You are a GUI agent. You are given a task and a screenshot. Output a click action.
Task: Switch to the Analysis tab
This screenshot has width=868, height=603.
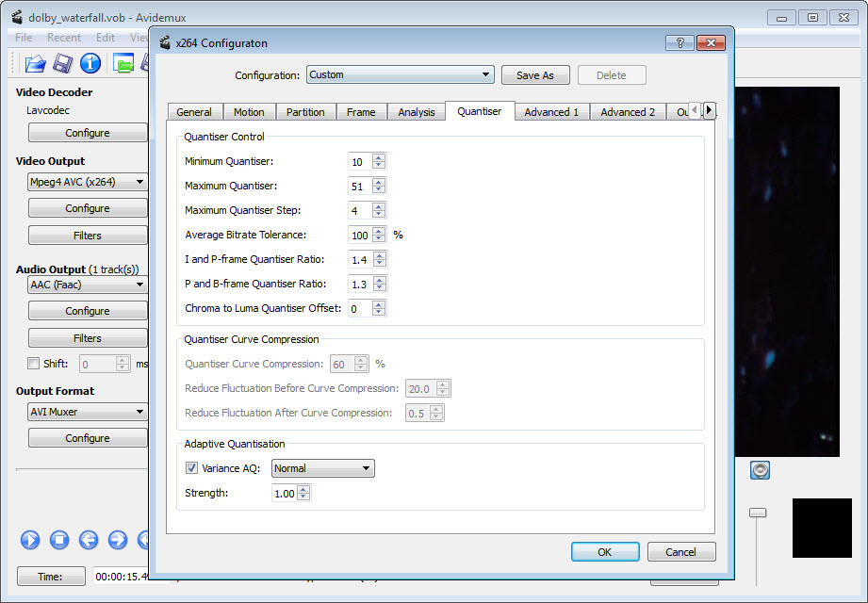(x=417, y=112)
